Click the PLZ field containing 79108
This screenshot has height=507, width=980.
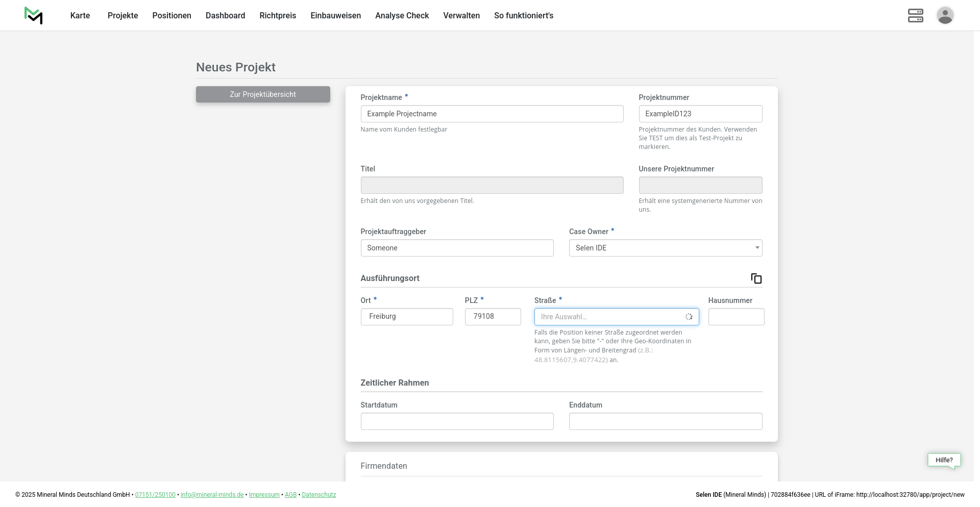click(x=493, y=317)
